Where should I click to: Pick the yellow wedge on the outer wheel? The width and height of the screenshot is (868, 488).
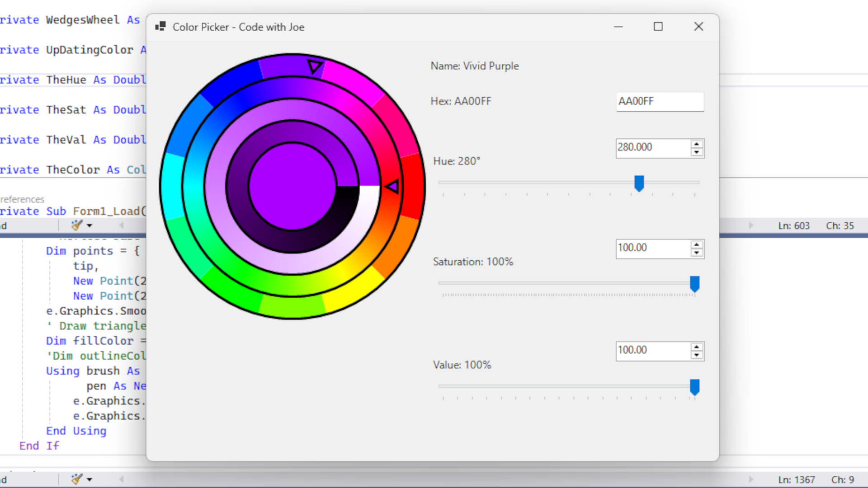click(x=354, y=291)
